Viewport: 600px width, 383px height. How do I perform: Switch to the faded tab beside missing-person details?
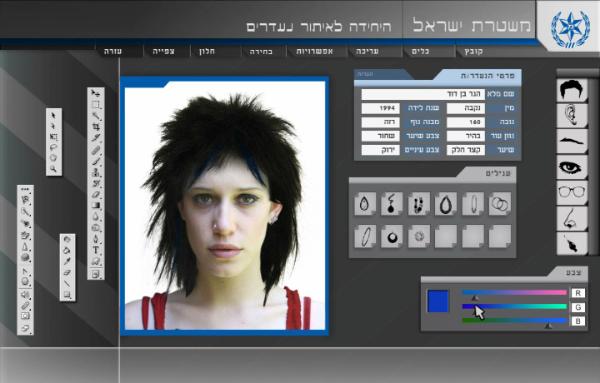pos(379,74)
